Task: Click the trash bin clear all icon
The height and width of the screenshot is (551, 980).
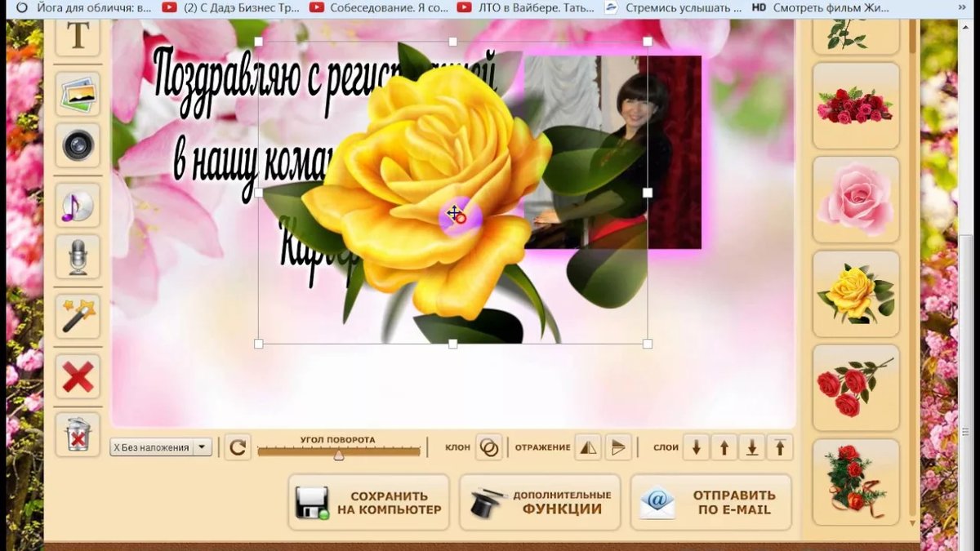Action: coord(78,434)
